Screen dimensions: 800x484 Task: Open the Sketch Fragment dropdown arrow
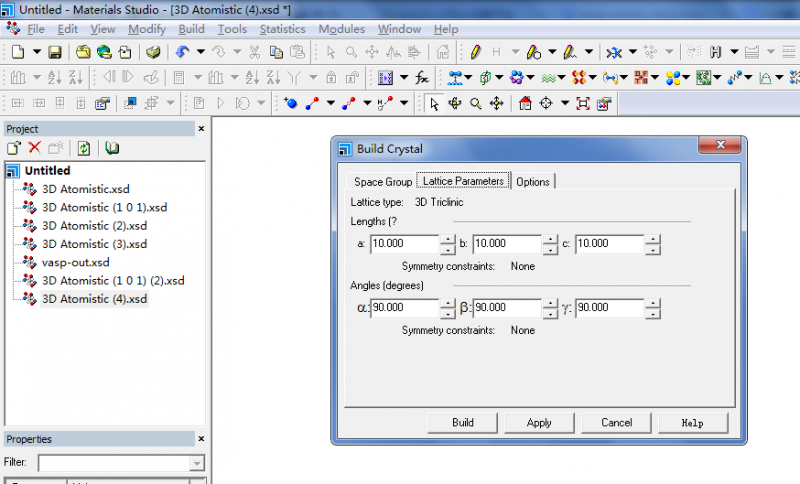point(589,52)
